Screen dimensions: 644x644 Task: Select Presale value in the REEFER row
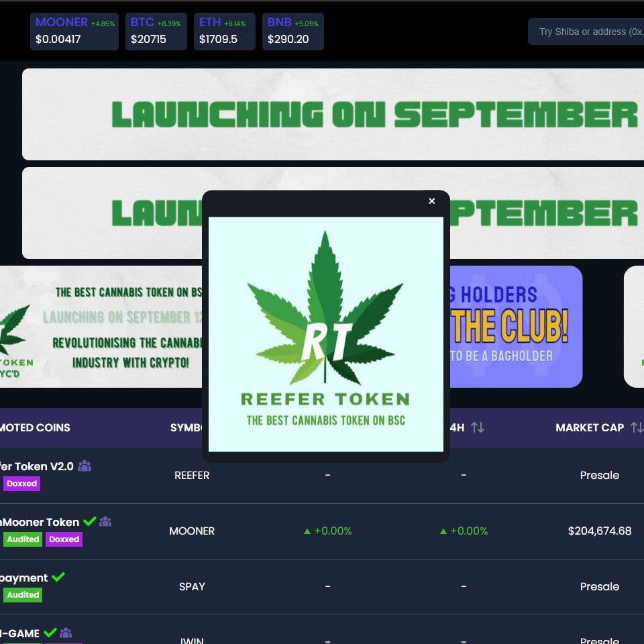click(x=599, y=475)
